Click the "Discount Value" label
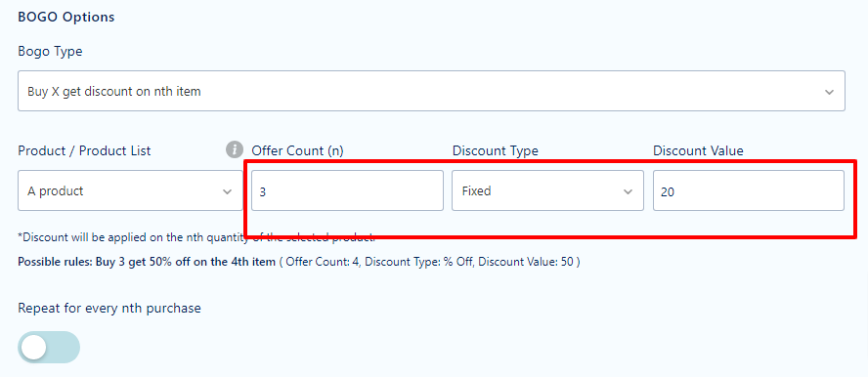Image resolution: width=868 pixels, height=377 pixels. [698, 150]
